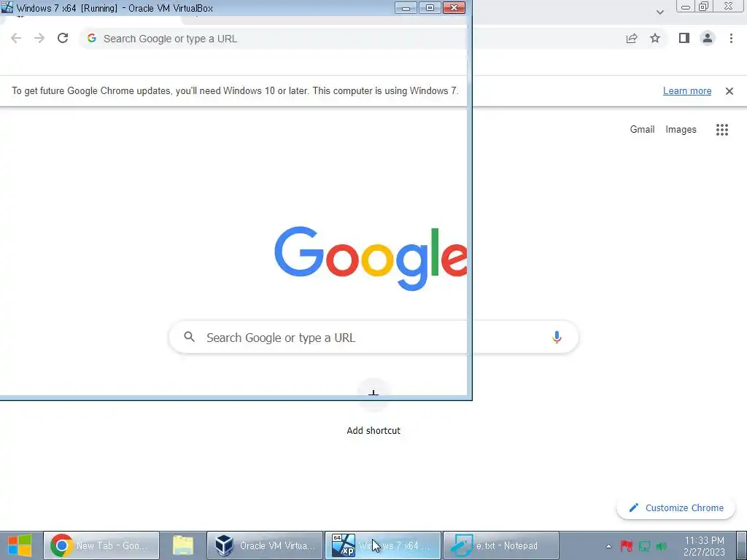Minimize the VirtualBox VM window

coord(406,7)
